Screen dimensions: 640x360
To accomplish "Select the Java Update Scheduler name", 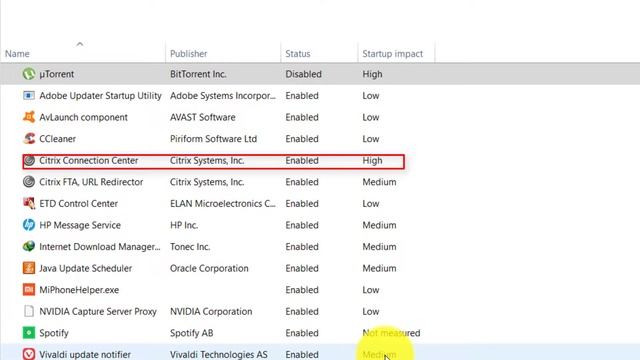I will [x=86, y=268].
